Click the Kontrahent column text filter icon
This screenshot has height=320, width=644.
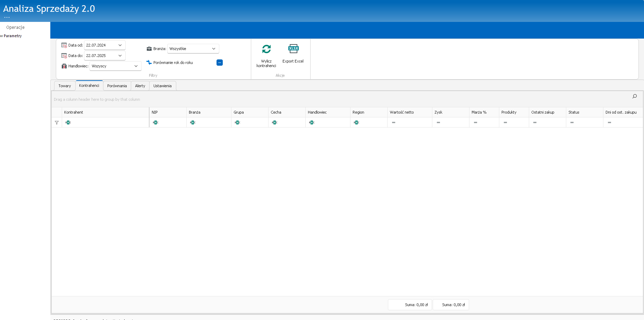pos(68,123)
